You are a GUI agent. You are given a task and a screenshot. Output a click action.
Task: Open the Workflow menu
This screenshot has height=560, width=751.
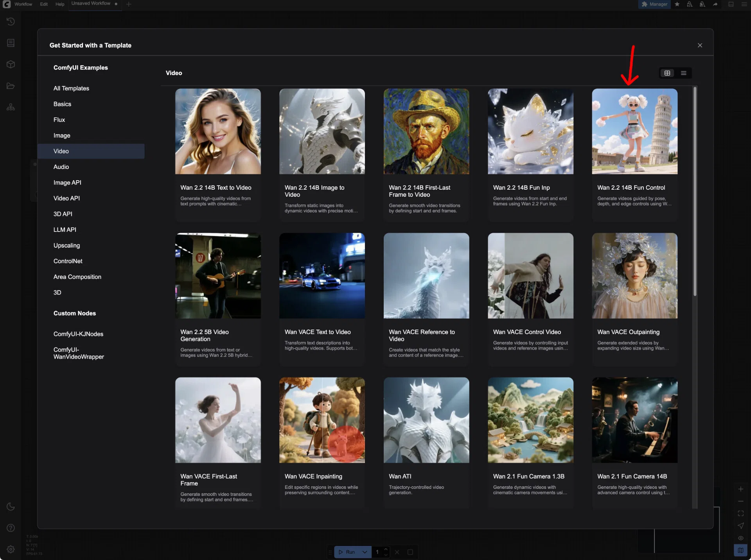(x=23, y=4)
